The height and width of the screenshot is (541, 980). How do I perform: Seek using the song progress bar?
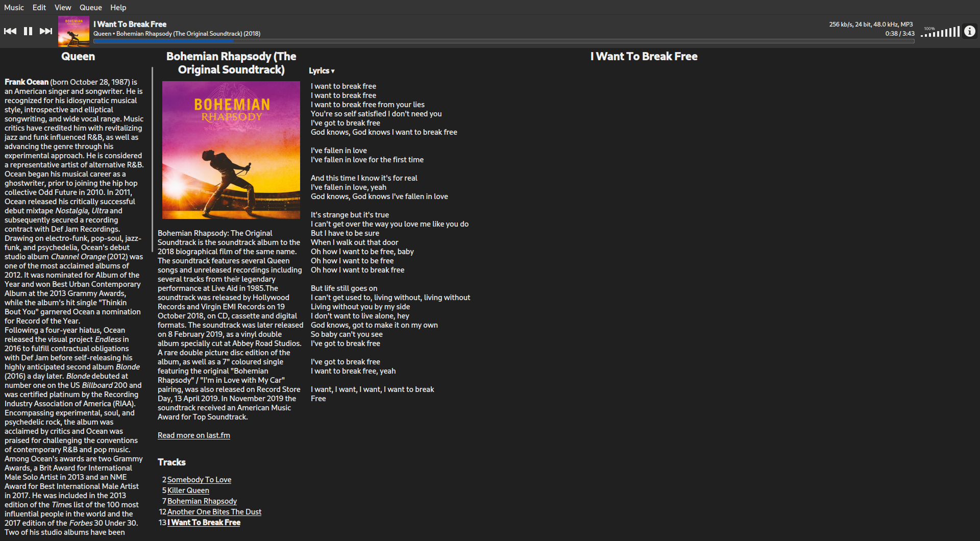(504, 41)
